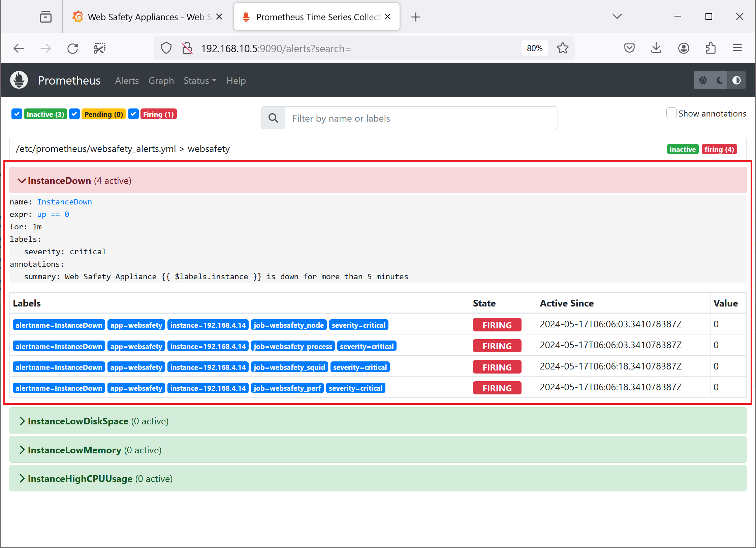Click the inactive badge on websafety group

click(683, 149)
